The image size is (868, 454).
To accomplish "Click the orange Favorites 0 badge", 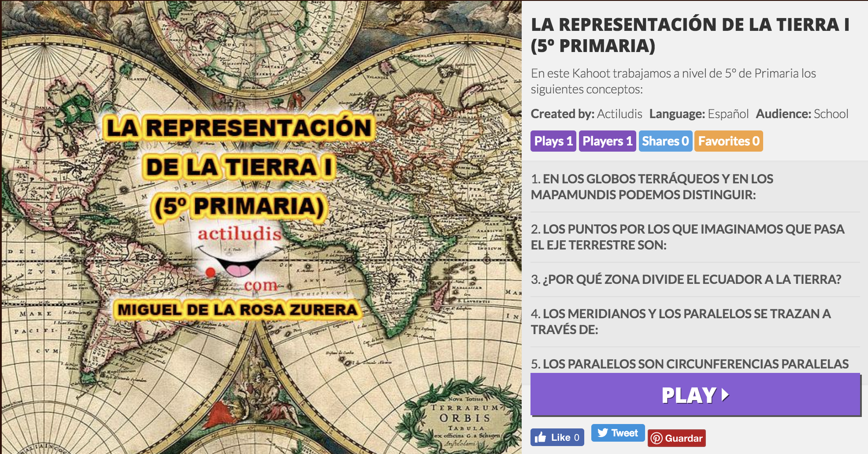I will coord(728,141).
